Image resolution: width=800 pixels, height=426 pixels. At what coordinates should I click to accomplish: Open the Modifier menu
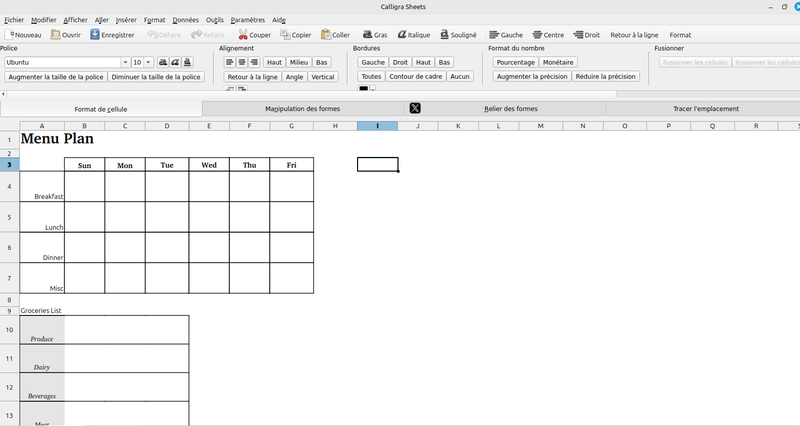tap(43, 20)
